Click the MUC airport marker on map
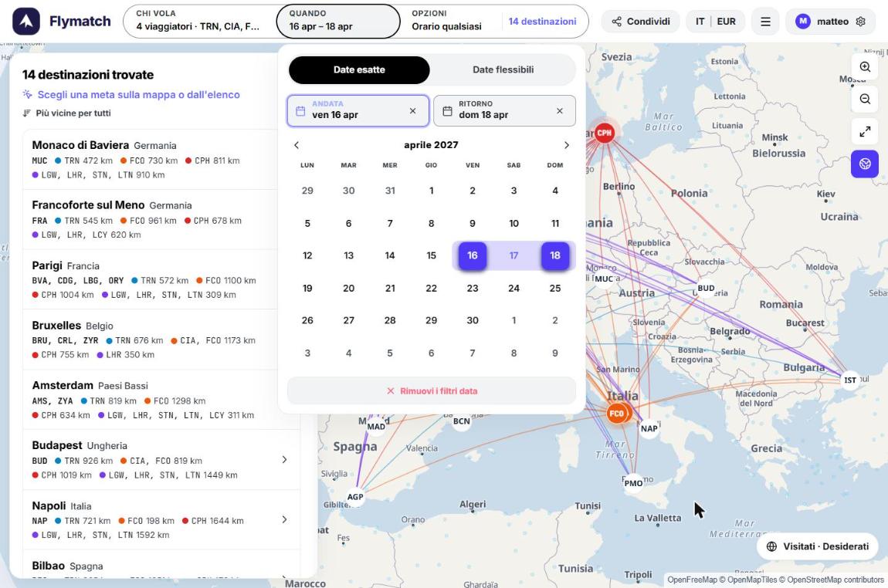Screen dimensions: 888x588 pyautogui.click(x=604, y=279)
